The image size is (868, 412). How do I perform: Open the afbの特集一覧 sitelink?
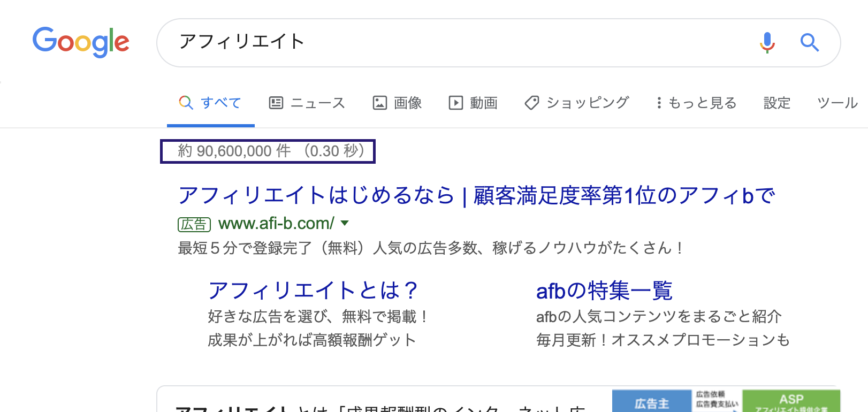604,291
